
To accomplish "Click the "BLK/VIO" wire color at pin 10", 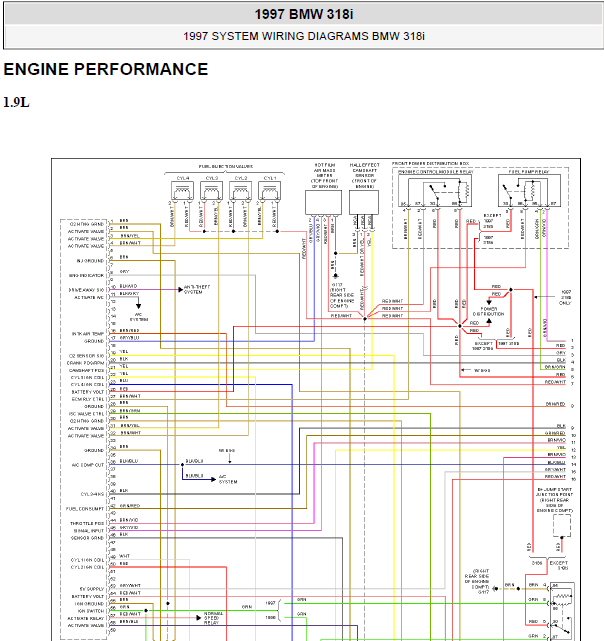I will coord(128,286).
